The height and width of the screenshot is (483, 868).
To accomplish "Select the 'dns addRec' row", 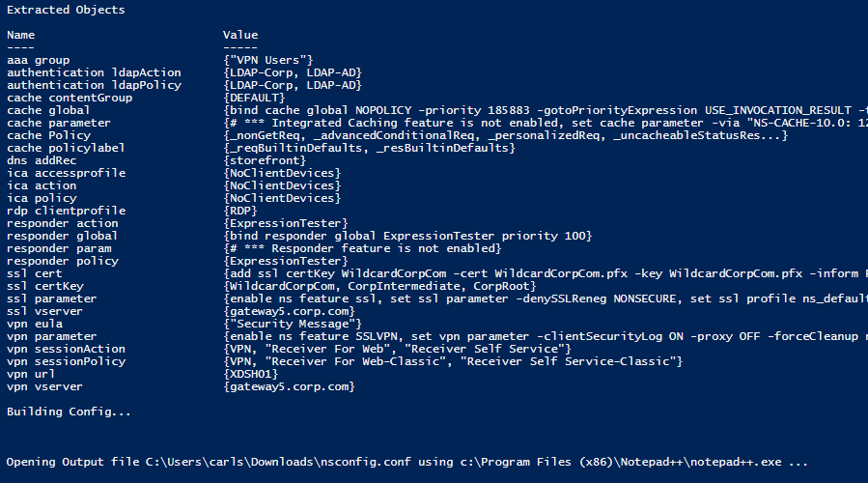I will (x=42, y=160).
